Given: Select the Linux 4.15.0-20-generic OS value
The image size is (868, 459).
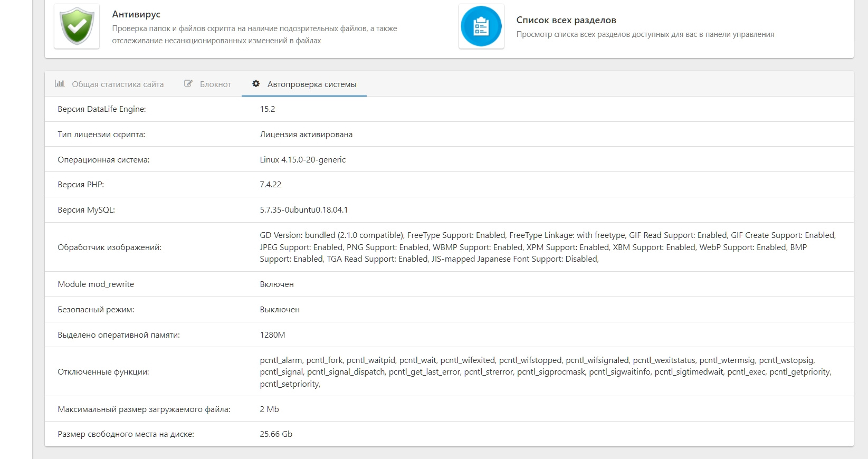Looking at the screenshot, I should pos(303,160).
